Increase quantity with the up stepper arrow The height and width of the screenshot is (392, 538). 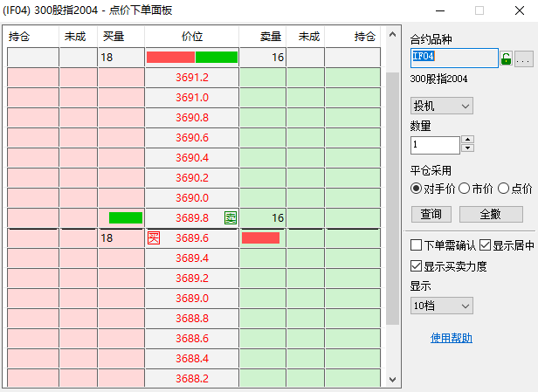point(467,140)
